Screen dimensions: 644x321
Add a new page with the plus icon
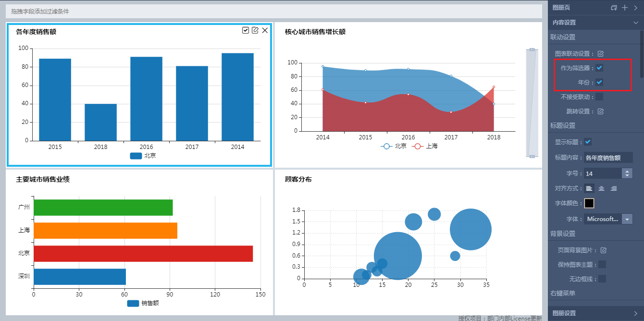click(x=625, y=8)
